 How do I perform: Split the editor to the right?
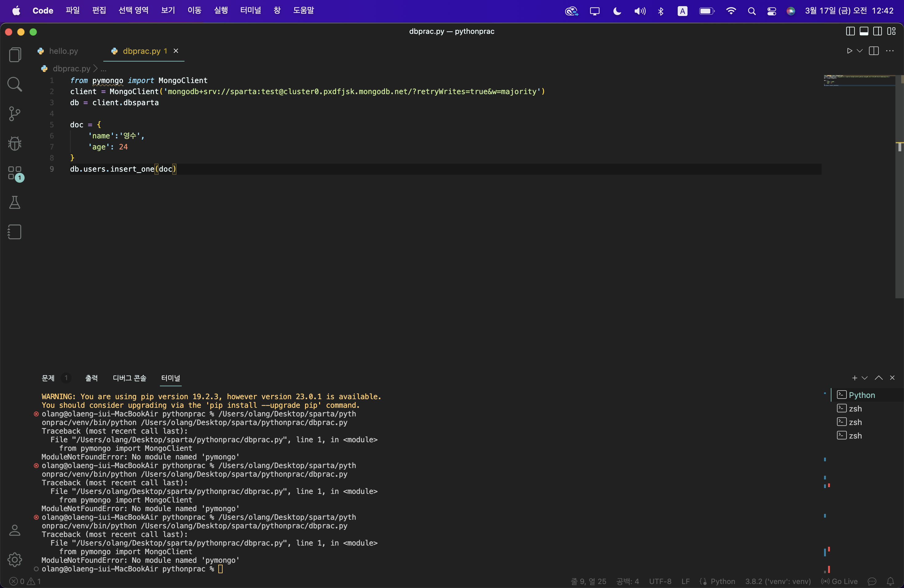[x=874, y=51]
